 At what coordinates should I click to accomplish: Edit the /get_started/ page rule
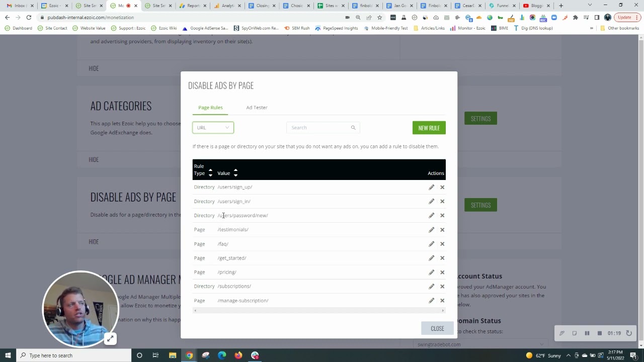pyautogui.click(x=431, y=258)
